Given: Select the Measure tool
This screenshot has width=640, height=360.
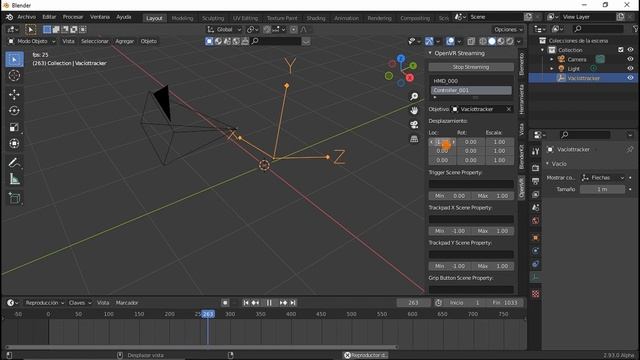Looking at the screenshot, I should [14, 179].
